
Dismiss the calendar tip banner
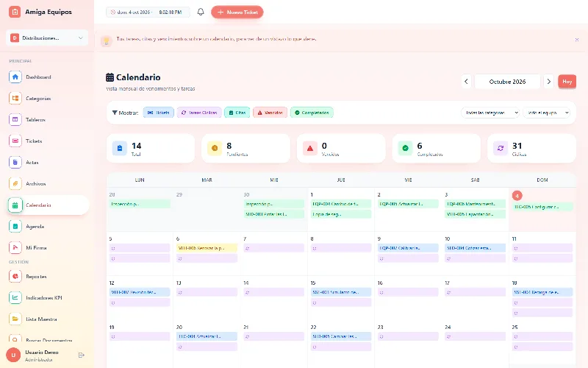(577, 40)
